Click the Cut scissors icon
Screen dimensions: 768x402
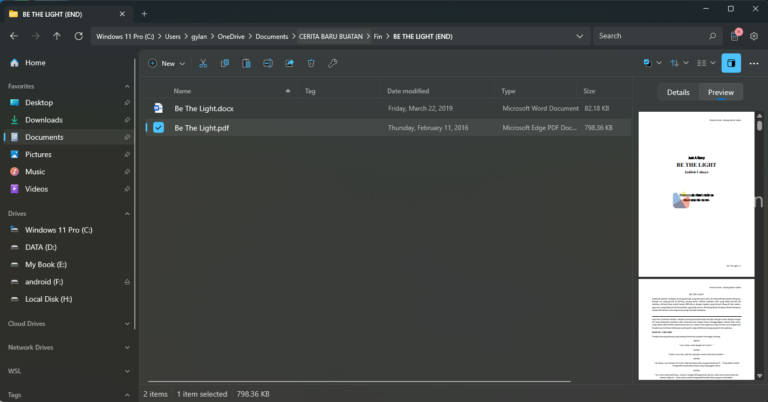[x=203, y=63]
